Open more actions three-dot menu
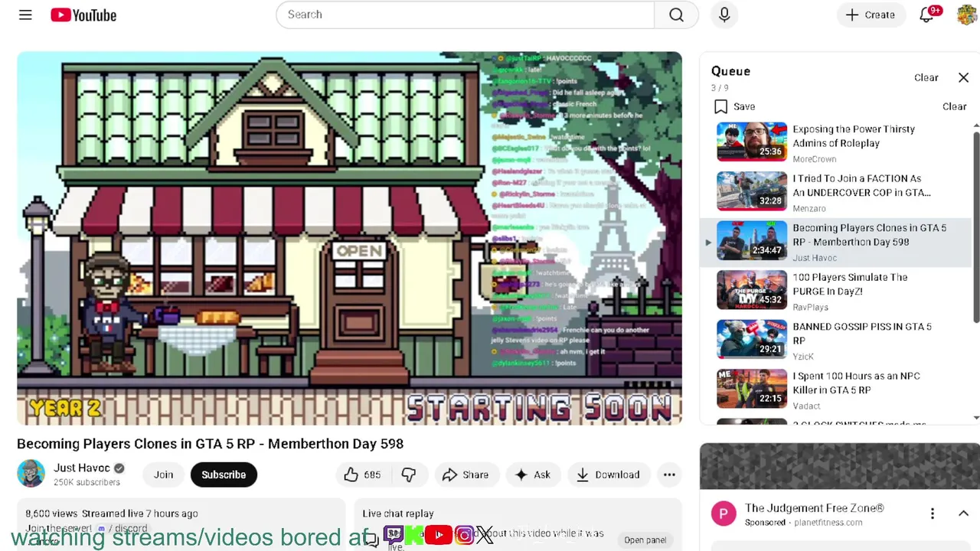980x551 pixels. pyautogui.click(x=669, y=474)
